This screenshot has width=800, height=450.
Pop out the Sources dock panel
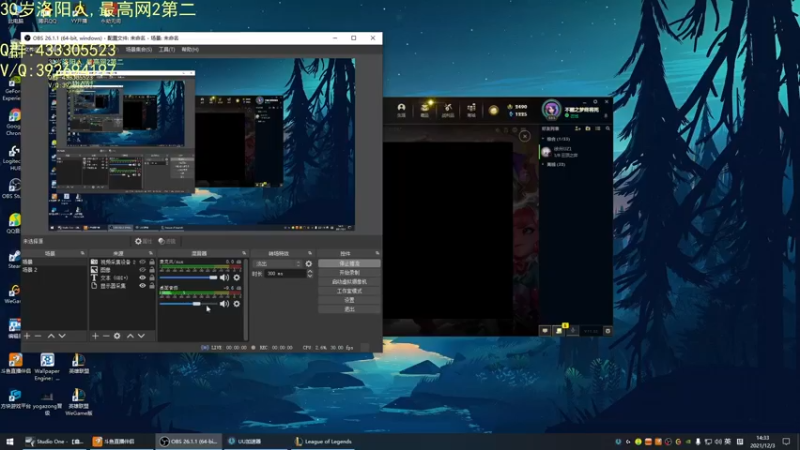[x=151, y=253]
